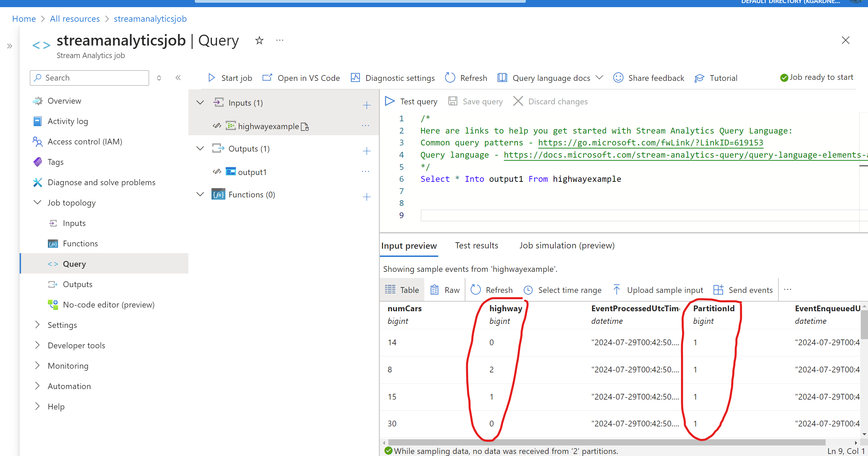The image size is (868, 456).
Task: Click Send events
Action: click(x=743, y=290)
